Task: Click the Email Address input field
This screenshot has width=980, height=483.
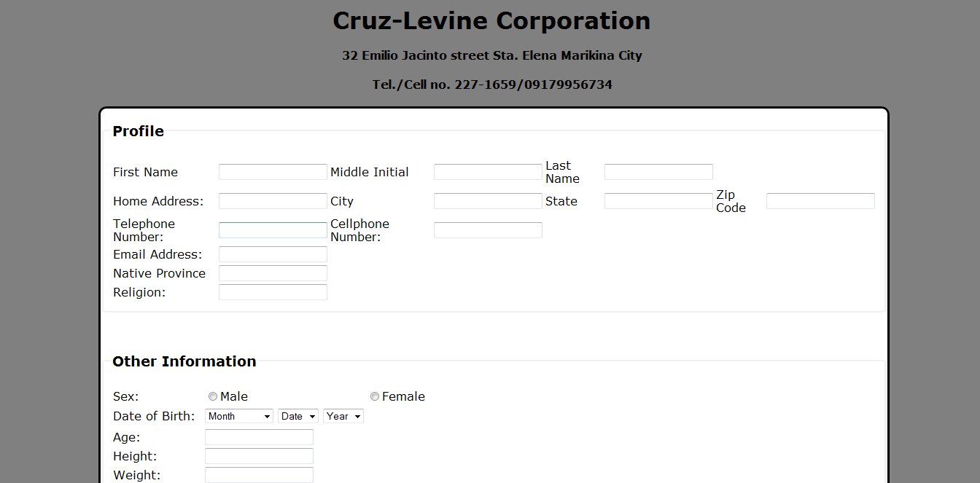Action: tap(273, 254)
